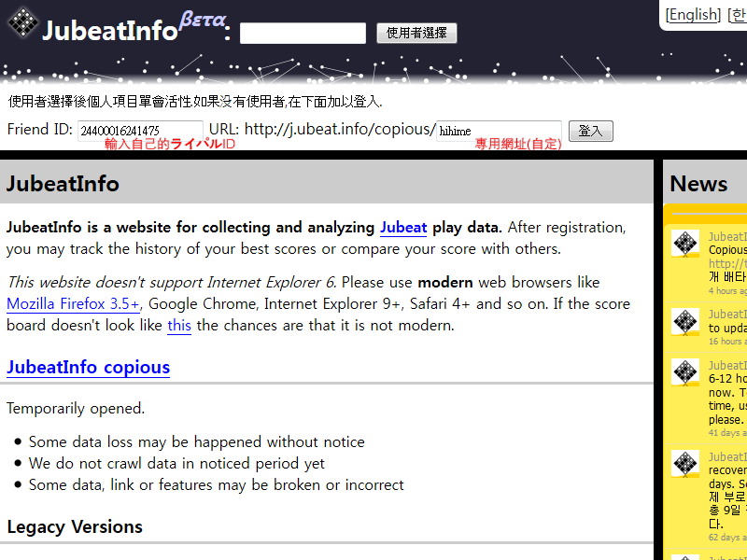Screen dimensions: 747x560
Task: Click the 登入 button
Action: 591,131
